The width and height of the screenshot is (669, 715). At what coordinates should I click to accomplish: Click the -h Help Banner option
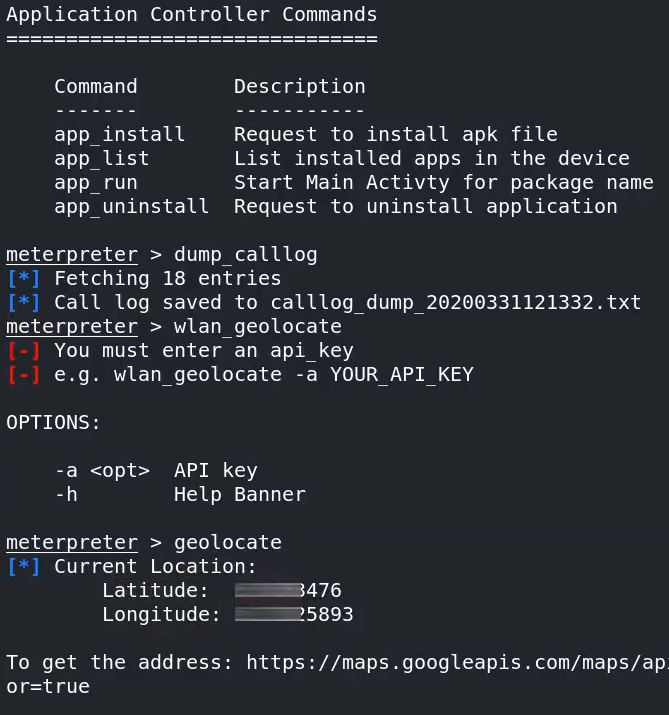click(x=180, y=495)
